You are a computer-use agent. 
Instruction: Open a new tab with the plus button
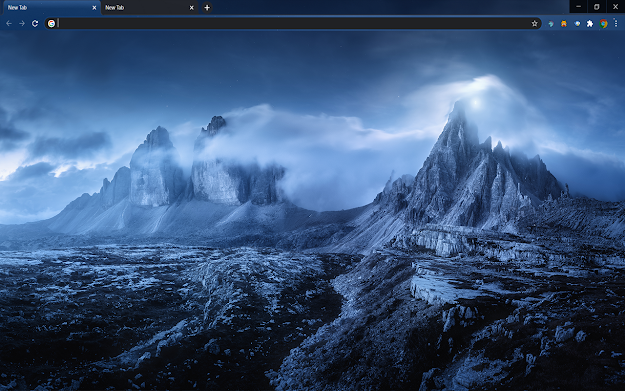pyautogui.click(x=207, y=8)
